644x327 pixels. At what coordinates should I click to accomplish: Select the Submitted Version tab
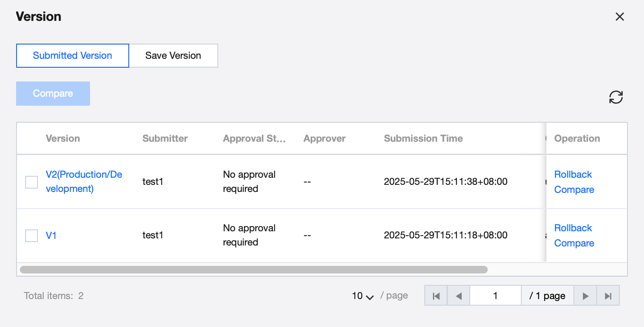tap(72, 56)
